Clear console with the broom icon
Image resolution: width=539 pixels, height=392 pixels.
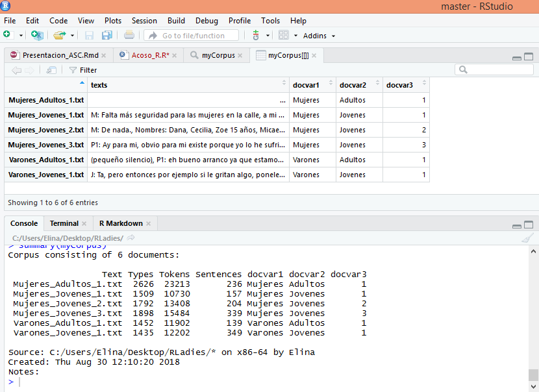527,238
